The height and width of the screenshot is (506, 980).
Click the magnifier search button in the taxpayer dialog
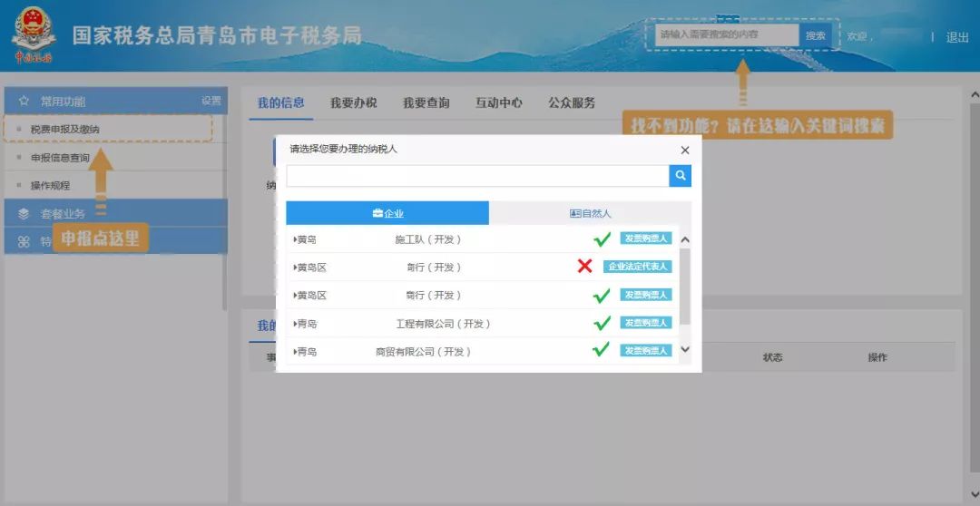[680, 176]
